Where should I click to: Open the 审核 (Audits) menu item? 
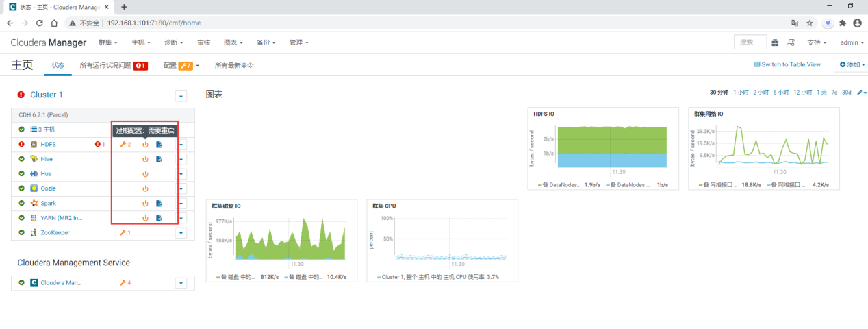(x=204, y=42)
